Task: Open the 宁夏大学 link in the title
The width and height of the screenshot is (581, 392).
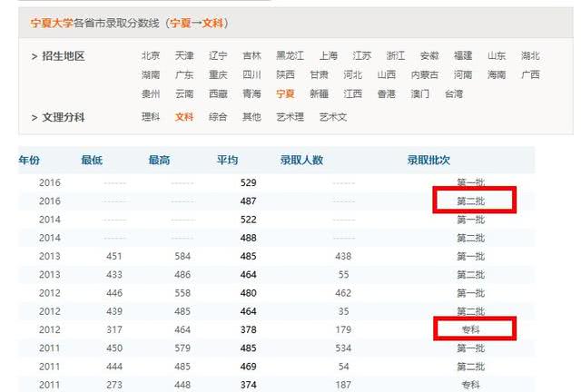Action: [x=52, y=23]
